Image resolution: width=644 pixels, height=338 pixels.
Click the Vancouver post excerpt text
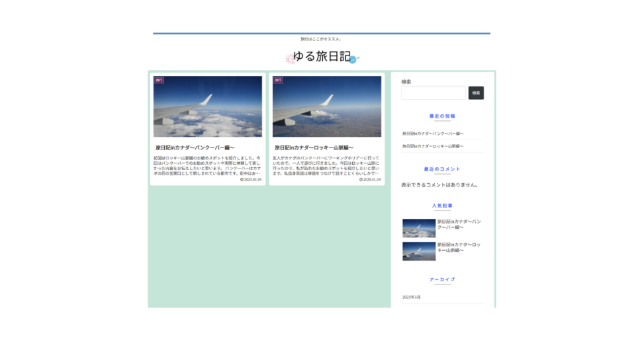coord(207,166)
